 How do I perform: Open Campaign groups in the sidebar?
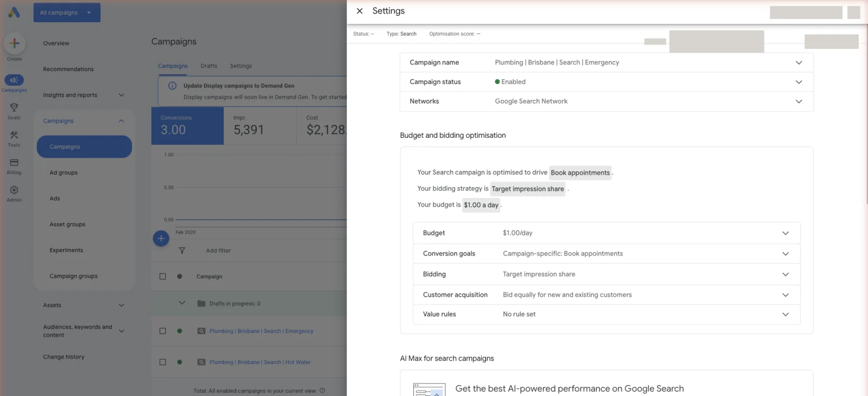point(74,276)
